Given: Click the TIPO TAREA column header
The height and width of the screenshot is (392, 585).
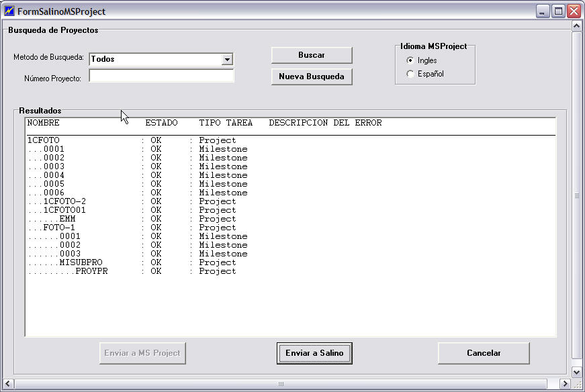Looking at the screenshot, I should click(x=226, y=123).
